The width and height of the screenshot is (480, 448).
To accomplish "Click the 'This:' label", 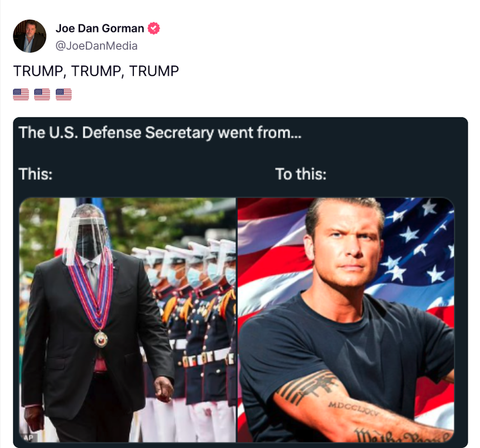I will tap(35, 174).
